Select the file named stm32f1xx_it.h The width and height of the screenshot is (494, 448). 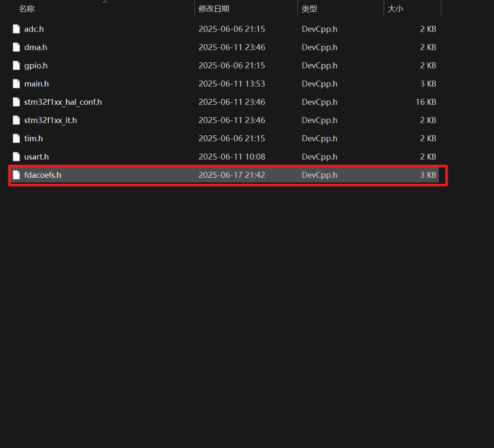point(50,121)
